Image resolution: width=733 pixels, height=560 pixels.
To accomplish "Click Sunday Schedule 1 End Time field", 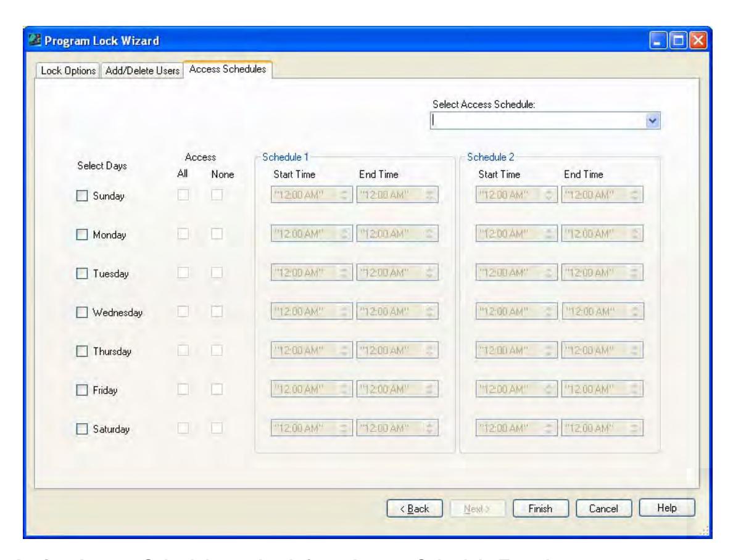I will coord(397,194).
